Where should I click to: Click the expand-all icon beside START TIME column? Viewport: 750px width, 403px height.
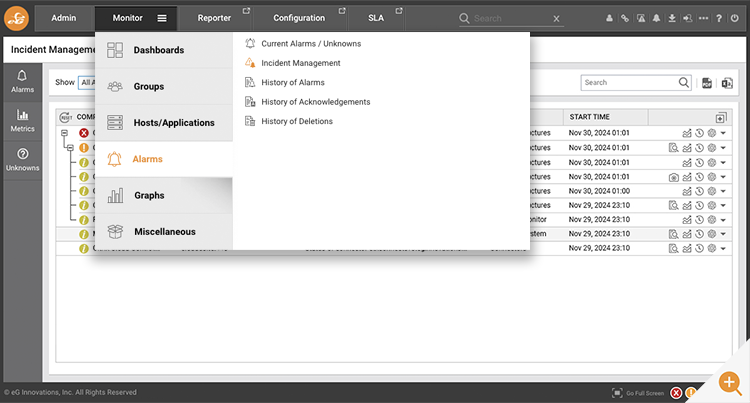721,117
